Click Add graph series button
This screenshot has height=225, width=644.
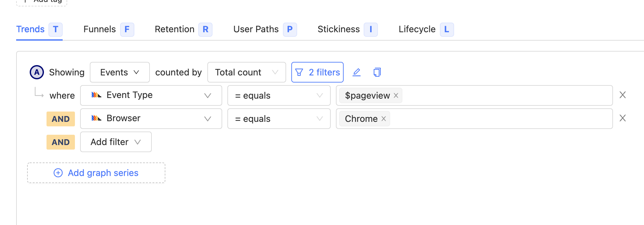click(96, 173)
